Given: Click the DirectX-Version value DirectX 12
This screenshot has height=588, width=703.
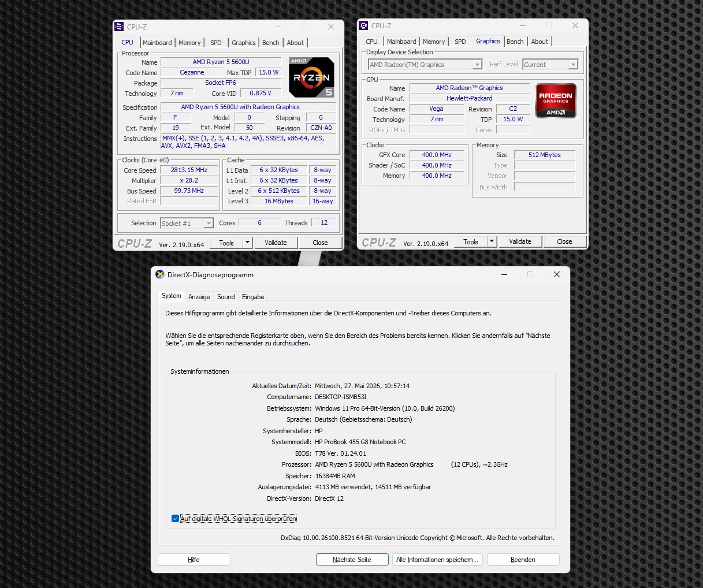Looking at the screenshot, I should [x=329, y=498].
